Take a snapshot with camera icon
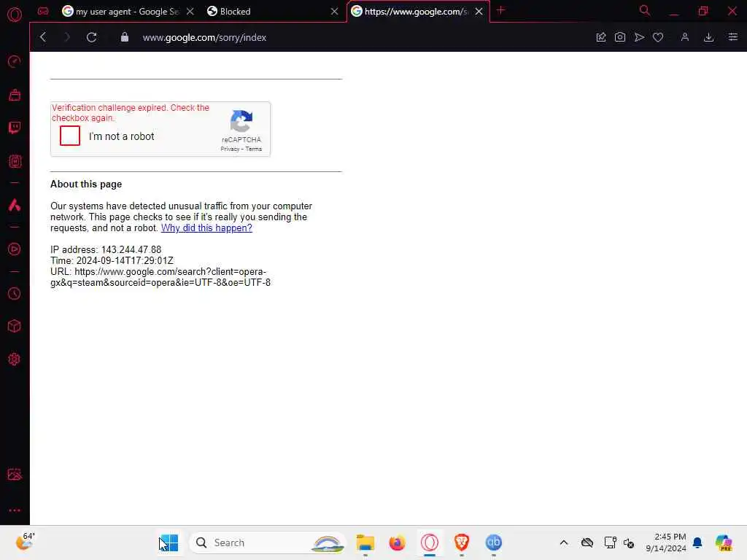The width and height of the screenshot is (747, 560). [x=620, y=37]
